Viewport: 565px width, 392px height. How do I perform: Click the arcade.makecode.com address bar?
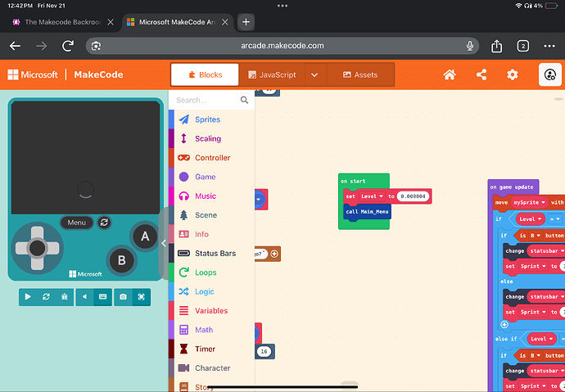tap(282, 46)
